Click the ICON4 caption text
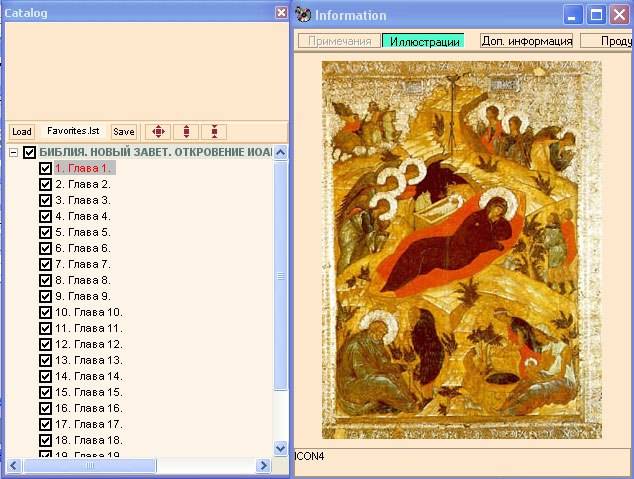The height and width of the screenshot is (479, 634). [x=310, y=456]
